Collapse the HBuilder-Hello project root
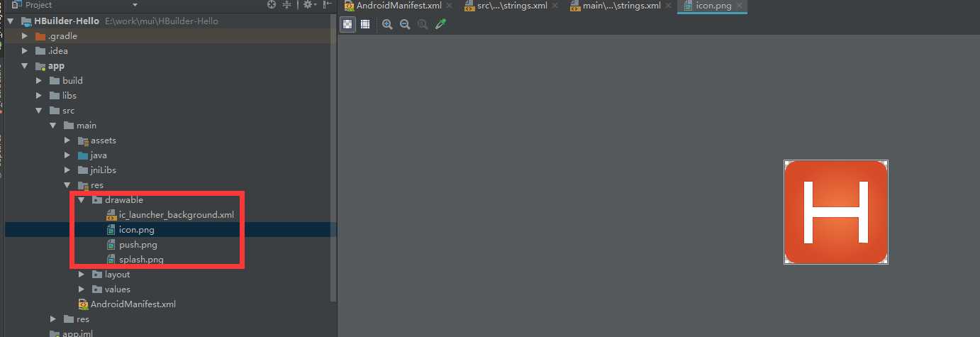Viewport: 980px width, 337px height. pos(11,21)
